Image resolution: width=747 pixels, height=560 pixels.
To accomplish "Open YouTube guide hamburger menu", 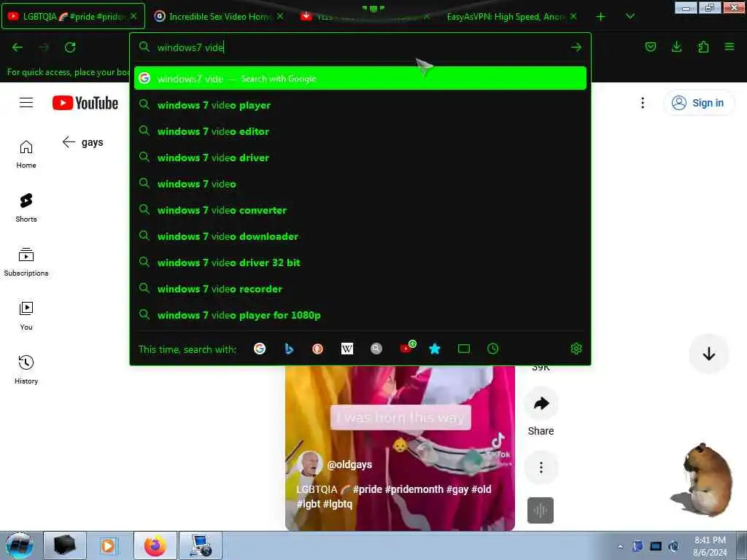I will (x=26, y=103).
